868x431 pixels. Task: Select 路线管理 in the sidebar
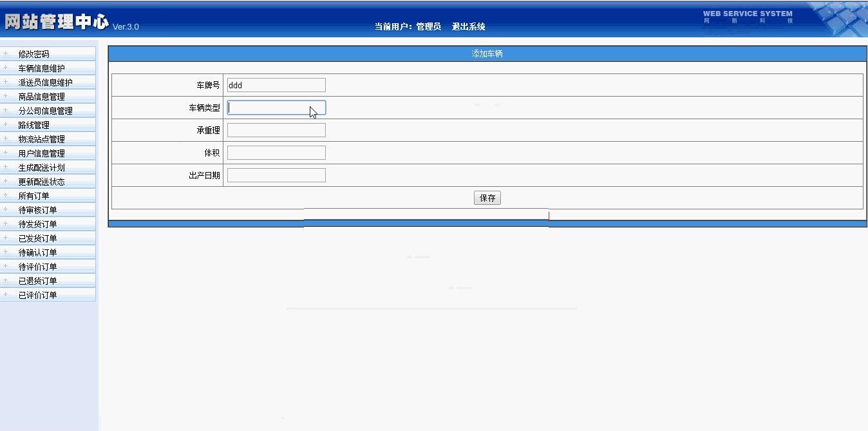(33, 125)
